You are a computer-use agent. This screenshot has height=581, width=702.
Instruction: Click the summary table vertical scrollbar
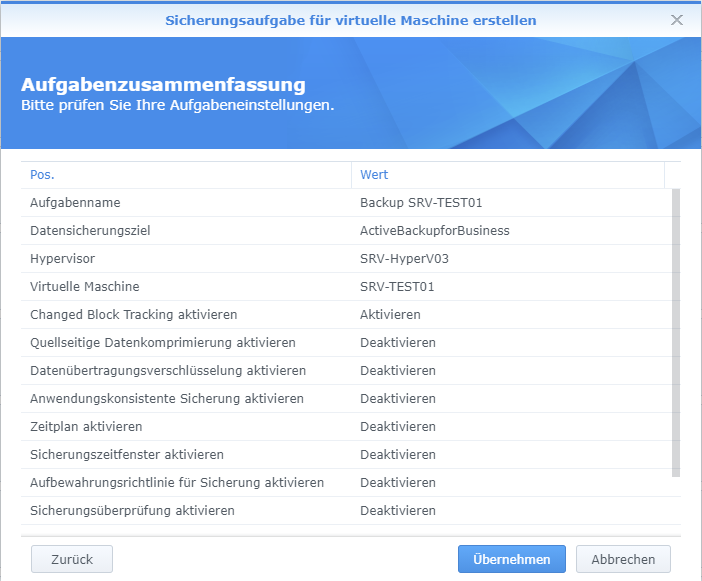[676, 333]
